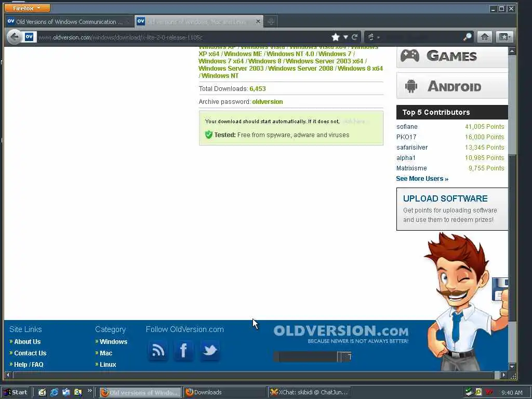
Task: Click the game controller icon
Action: click(x=410, y=56)
